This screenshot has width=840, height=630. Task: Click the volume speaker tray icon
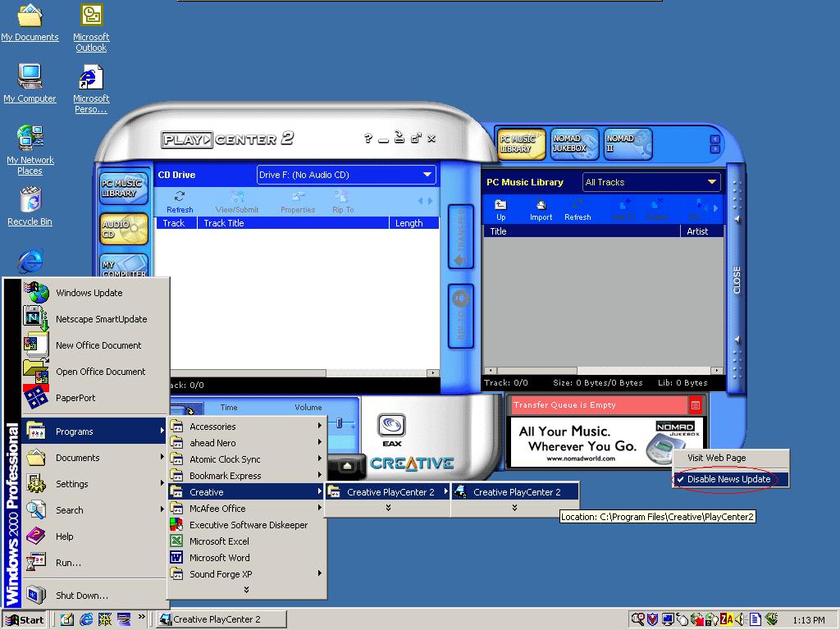point(740,620)
